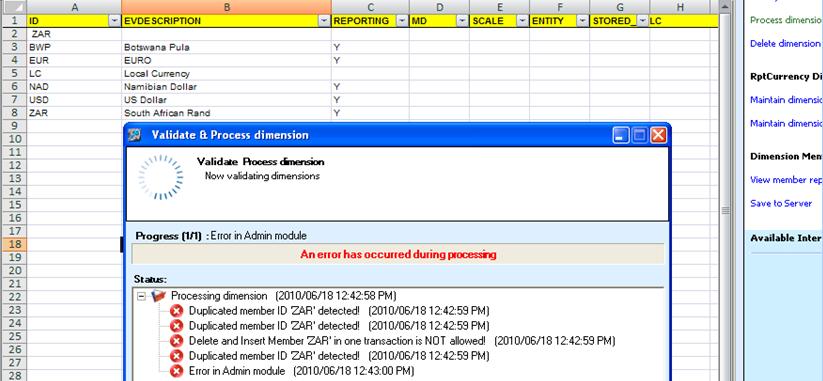Viewport: 823px width, 381px height.
Task: Select the row 2 header
Action: [x=14, y=34]
